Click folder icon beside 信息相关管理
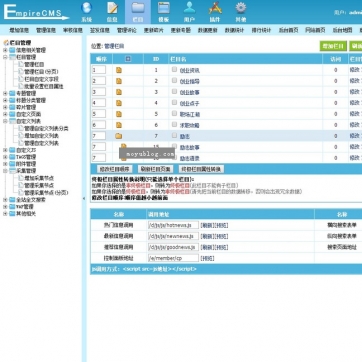The height and width of the screenshot is (362, 362). pos(12,50)
